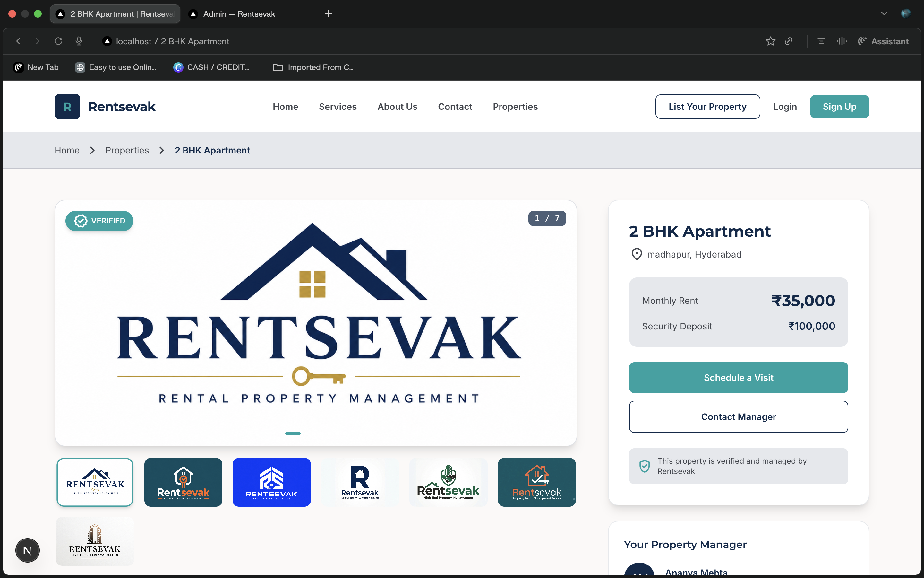Viewport: 924px width, 578px height.
Task: Click Home in the breadcrumb
Action: pyautogui.click(x=67, y=150)
